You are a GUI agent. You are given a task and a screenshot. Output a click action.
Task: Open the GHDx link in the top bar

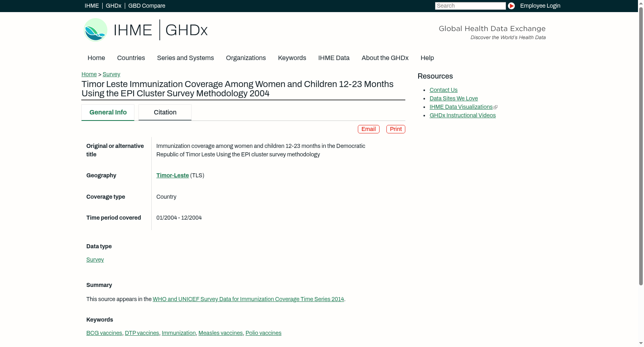pos(114,6)
